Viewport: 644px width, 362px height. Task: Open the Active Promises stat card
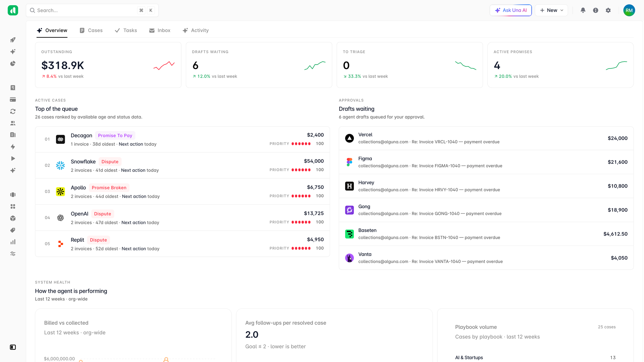tap(561, 65)
